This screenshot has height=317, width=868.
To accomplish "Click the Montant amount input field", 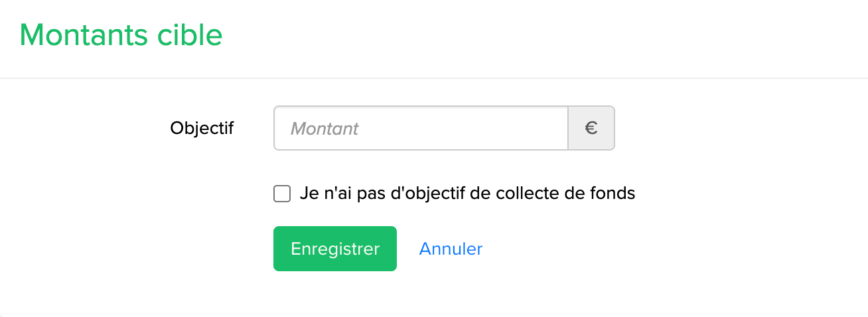I will coord(421,128).
